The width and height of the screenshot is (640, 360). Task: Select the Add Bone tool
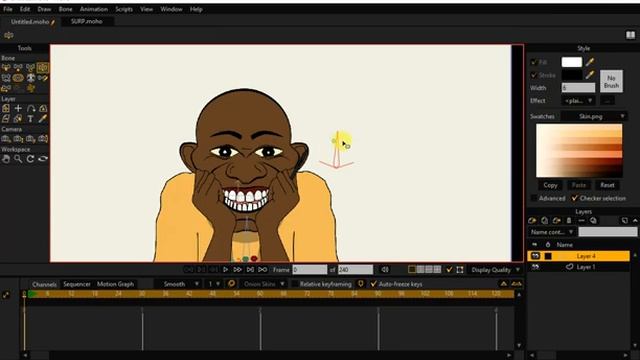tap(31, 68)
